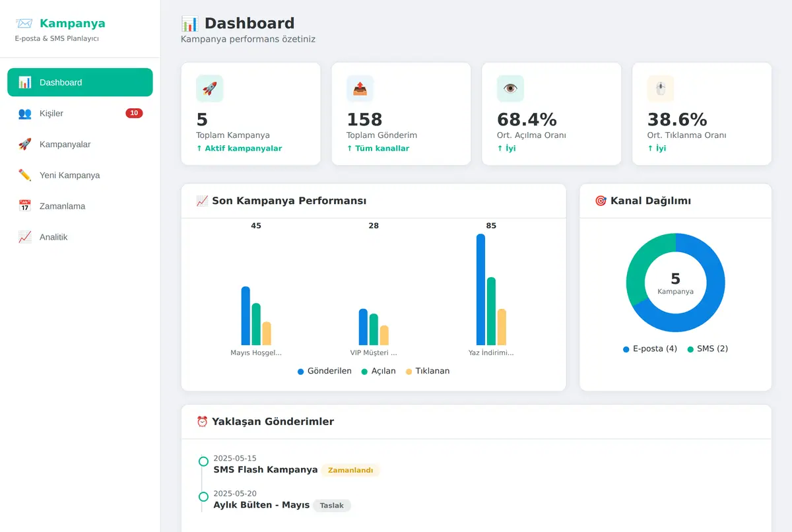
Task: Click the outbox icon in Toplam Gönderim card
Action: tap(360, 88)
